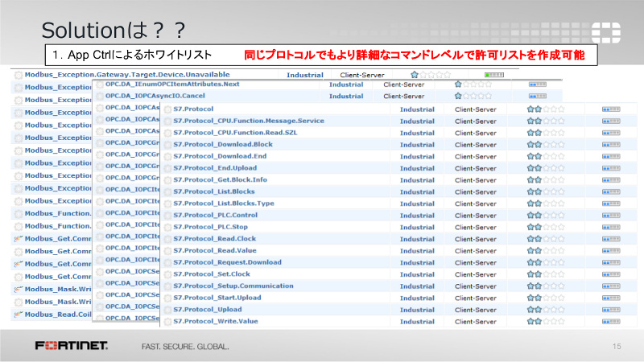Click Industrial in Modbus_Exception.Gateway.Target.Device.Unavailable row
This screenshot has height=362, width=644.
click(x=305, y=75)
